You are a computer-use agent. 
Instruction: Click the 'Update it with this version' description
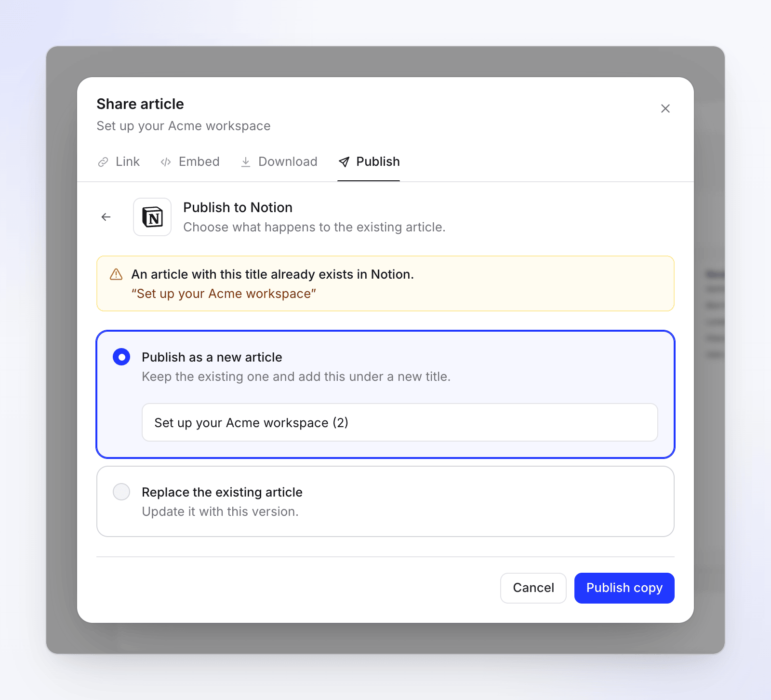coord(220,512)
